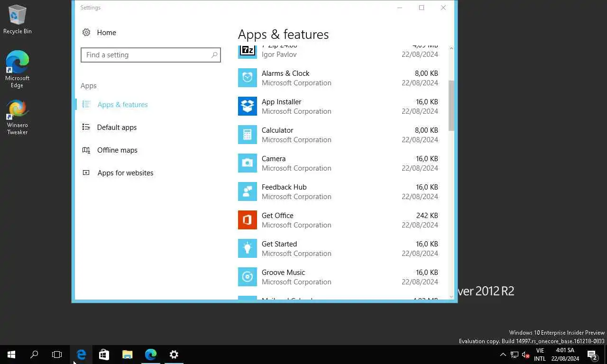Open the Windows Start menu

click(x=11, y=355)
